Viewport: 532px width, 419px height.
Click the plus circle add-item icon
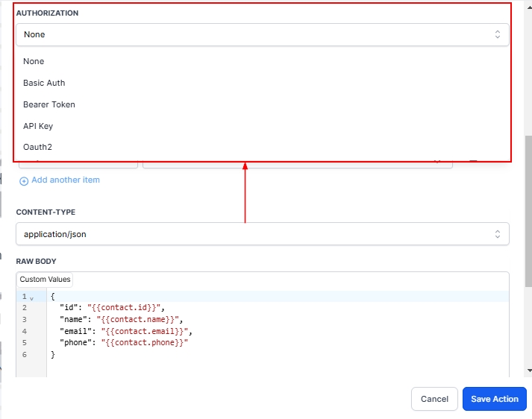coord(24,180)
